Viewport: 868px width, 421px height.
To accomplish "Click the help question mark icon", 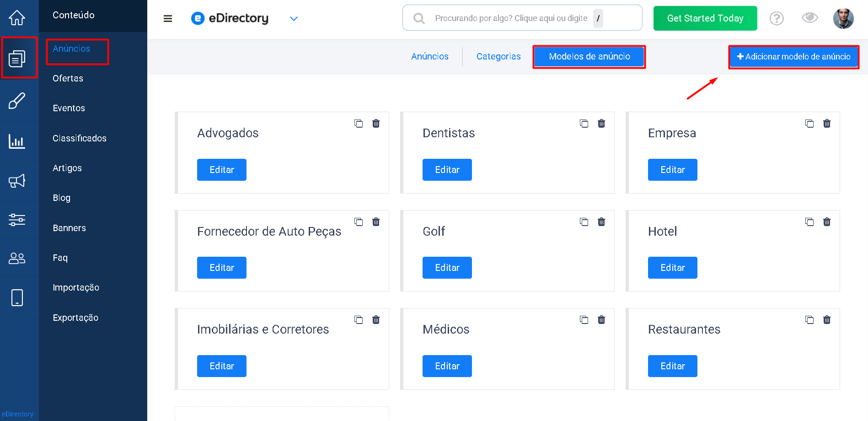I will tap(777, 18).
